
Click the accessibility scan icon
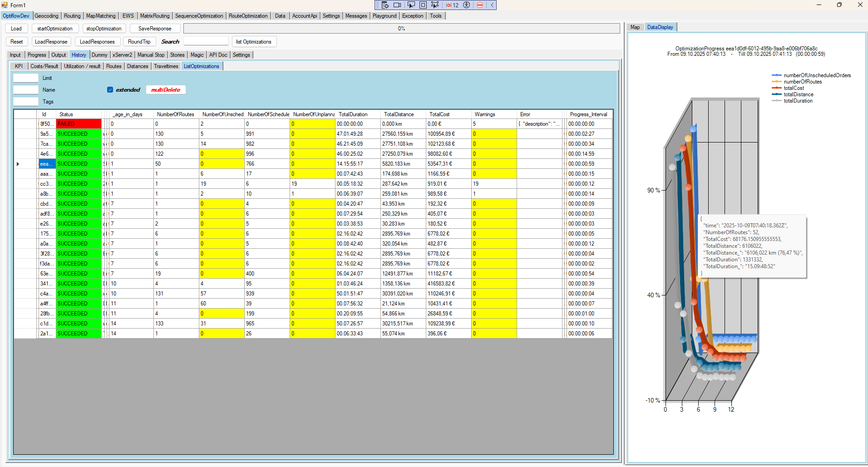[x=466, y=5]
